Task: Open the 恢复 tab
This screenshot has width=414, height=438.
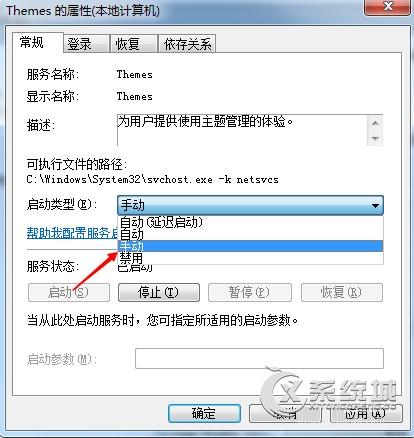Action: pos(134,44)
